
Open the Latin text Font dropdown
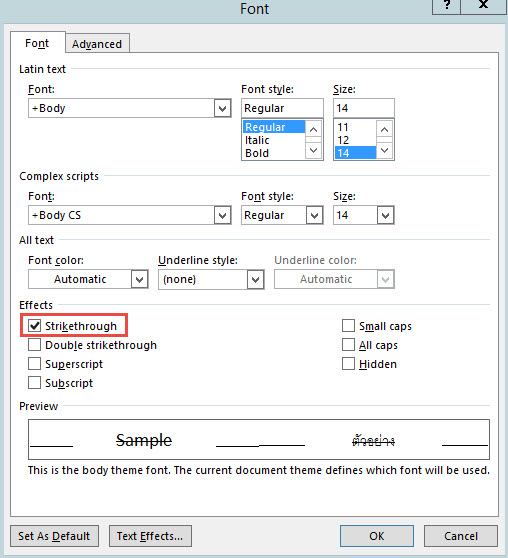[222, 108]
